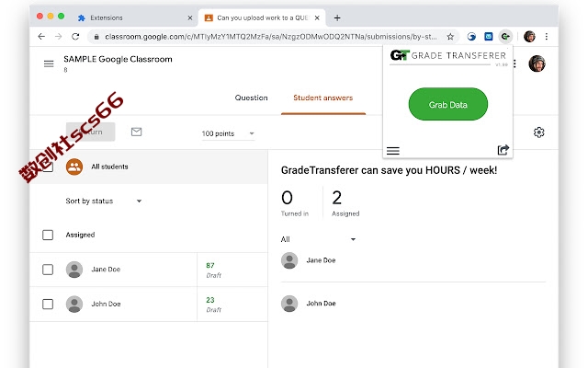The height and width of the screenshot is (368, 588).
Task: Click Jane Doe avatar in answers panel
Action: tap(289, 260)
